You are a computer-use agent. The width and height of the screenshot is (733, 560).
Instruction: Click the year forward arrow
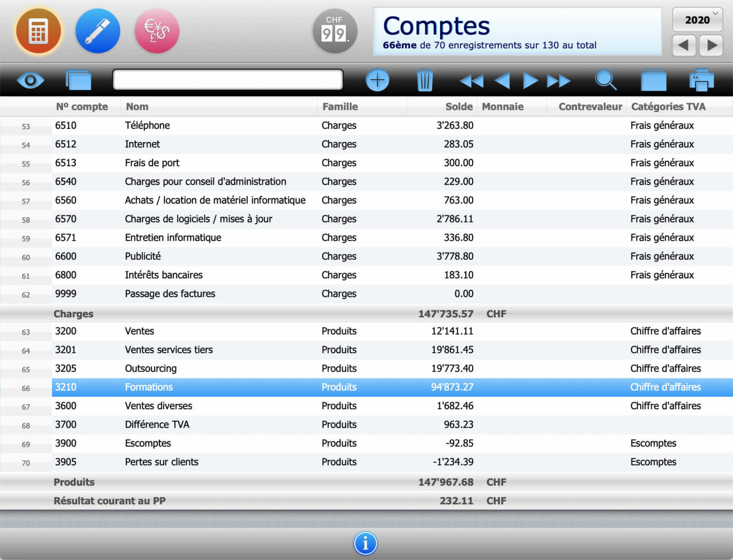coord(711,45)
